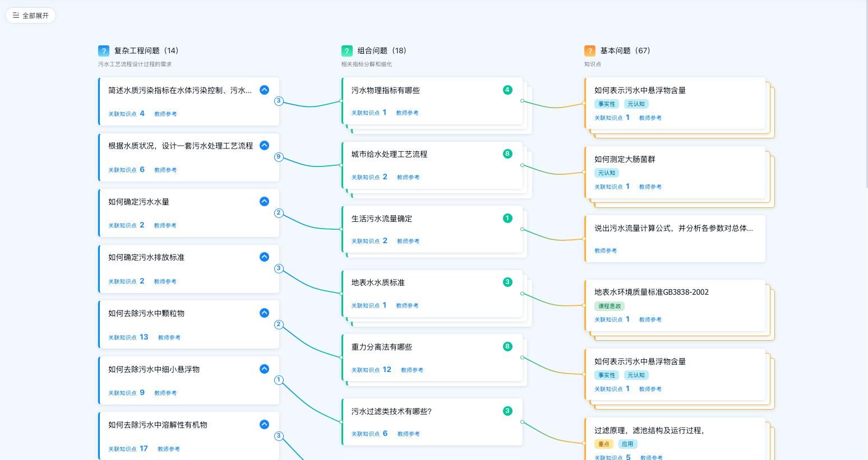Image resolution: width=868 pixels, height=460 pixels.
Task: Open 关联知识点 13 on 如何去除污水中颗粒物
Action: click(x=128, y=337)
